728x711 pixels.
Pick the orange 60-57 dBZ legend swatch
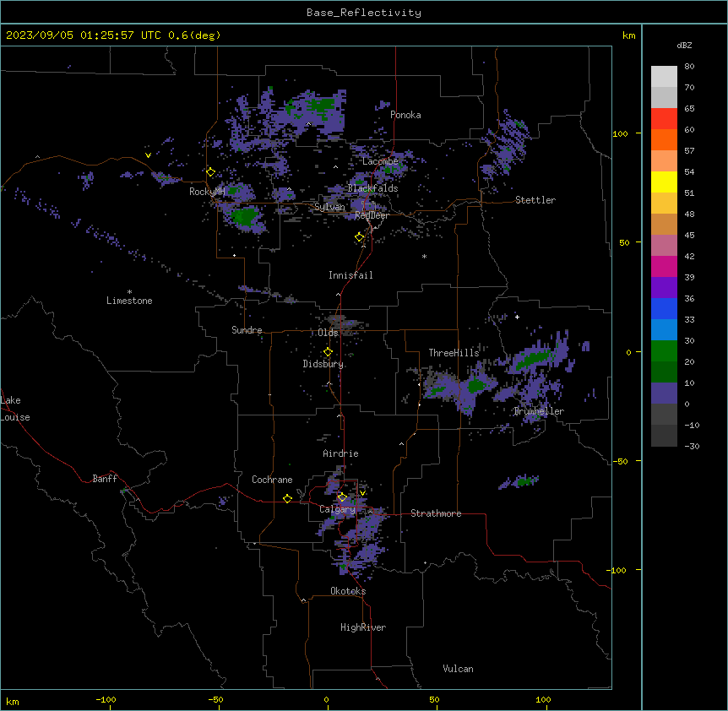coord(664,139)
